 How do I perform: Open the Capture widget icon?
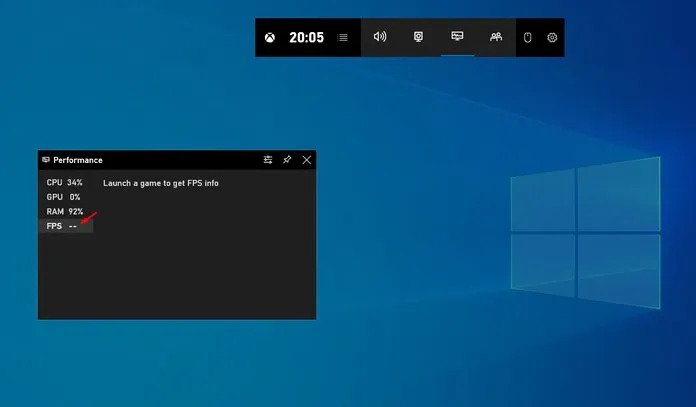click(x=418, y=37)
